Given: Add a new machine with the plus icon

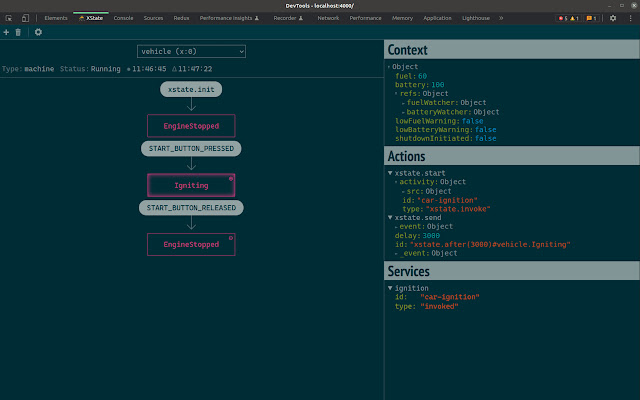Looking at the screenshot, I should [x=6, y=32].
